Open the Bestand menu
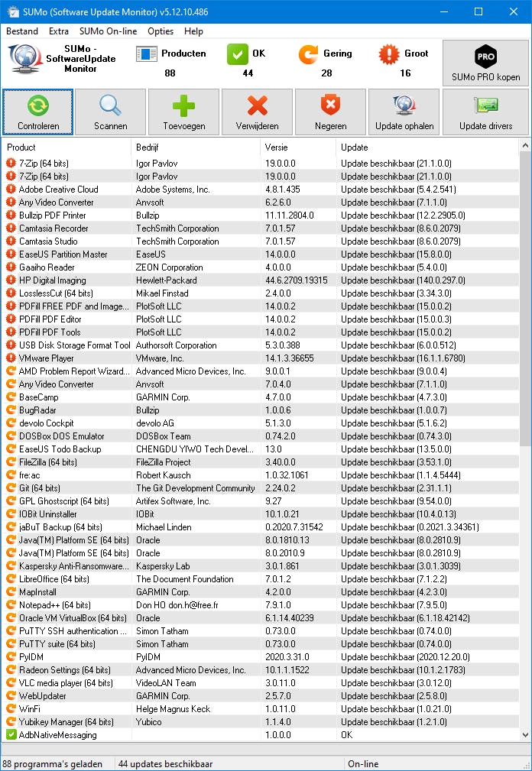The width and height of the screenshot is (532, 771). coord(22,31)
